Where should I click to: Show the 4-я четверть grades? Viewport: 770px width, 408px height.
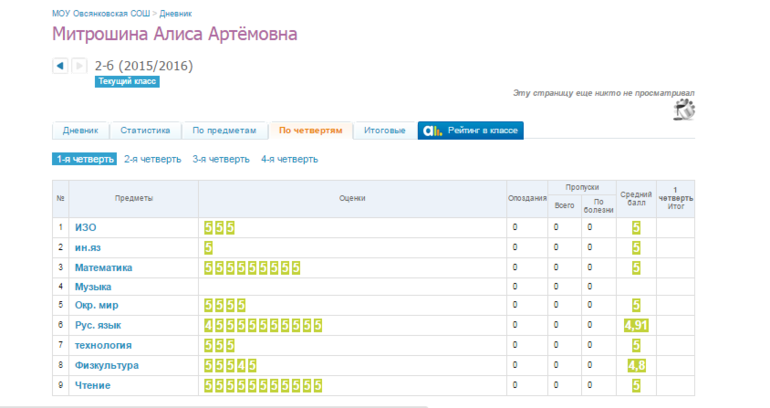tap(289, 159)
